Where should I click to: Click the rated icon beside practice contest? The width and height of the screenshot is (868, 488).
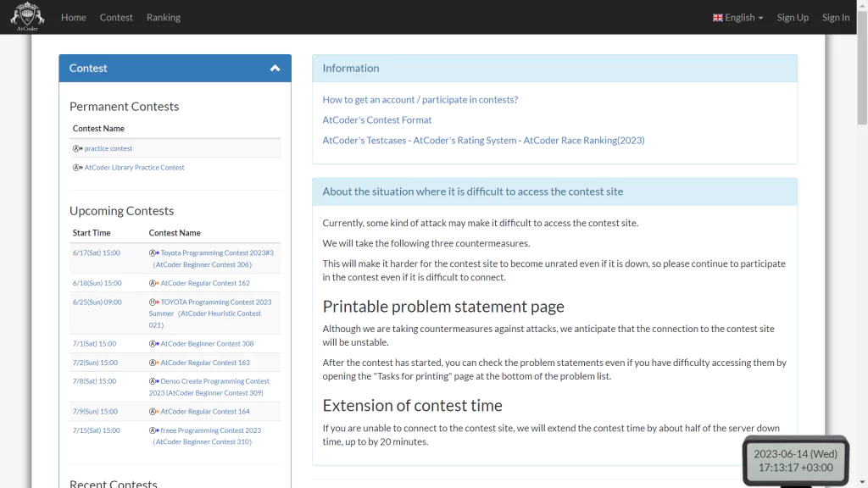tap(77, 148)
